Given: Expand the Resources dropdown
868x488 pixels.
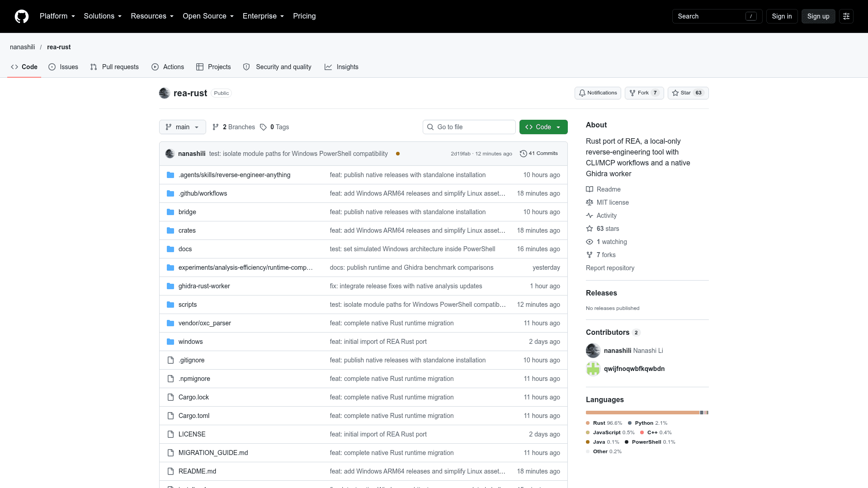Looking at the screenshot, I should coord(152,16).
